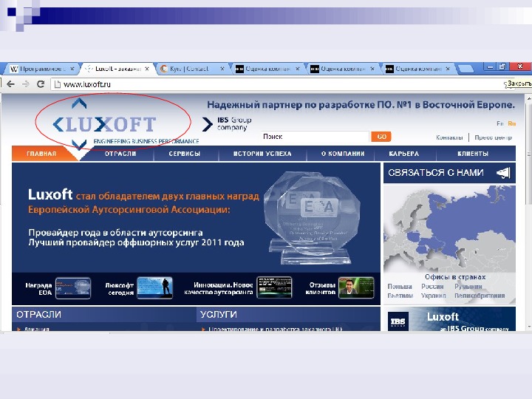Open the Украина office link
This screenshot has width=532, height=399.
(x=433, y=296)
